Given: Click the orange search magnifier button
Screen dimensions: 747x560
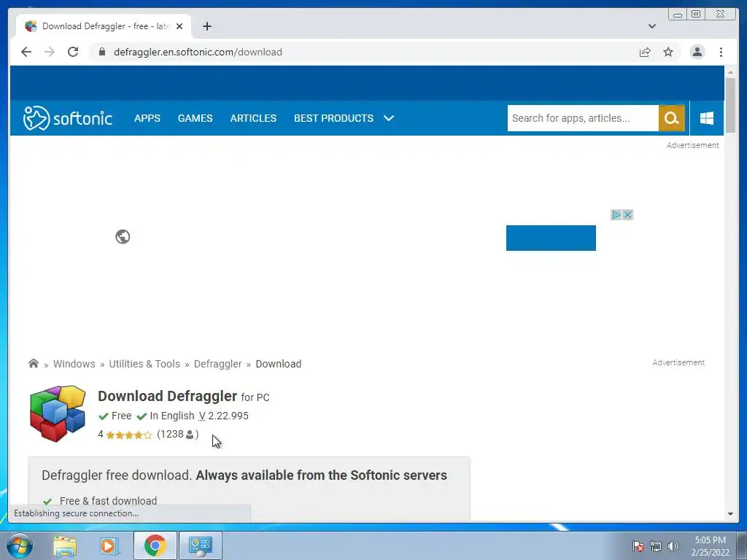Looking at the screenshot, I should click(672, 118).
